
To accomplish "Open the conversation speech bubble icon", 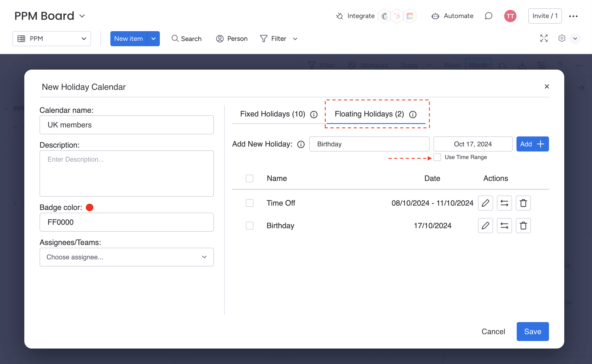I will pos(488,16).
